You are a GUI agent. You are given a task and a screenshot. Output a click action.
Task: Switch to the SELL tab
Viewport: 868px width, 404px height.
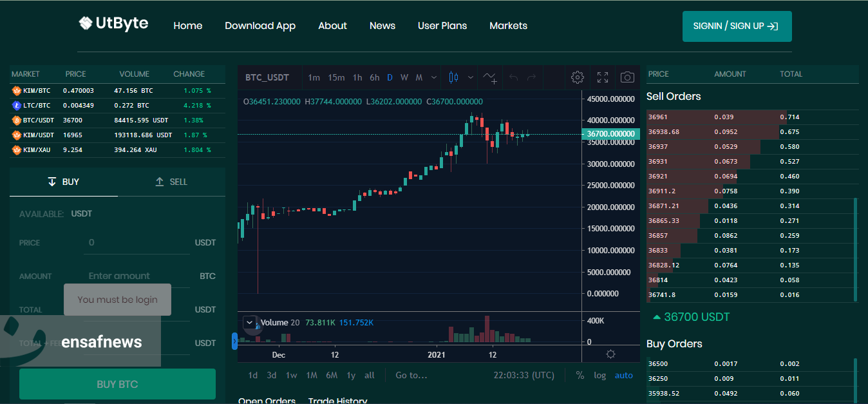coord(171,182)
